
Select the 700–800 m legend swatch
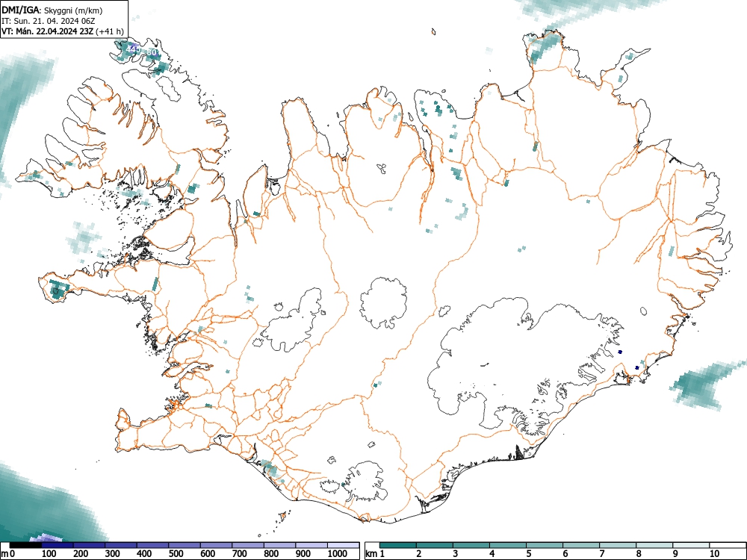click(x=248, y=545)
